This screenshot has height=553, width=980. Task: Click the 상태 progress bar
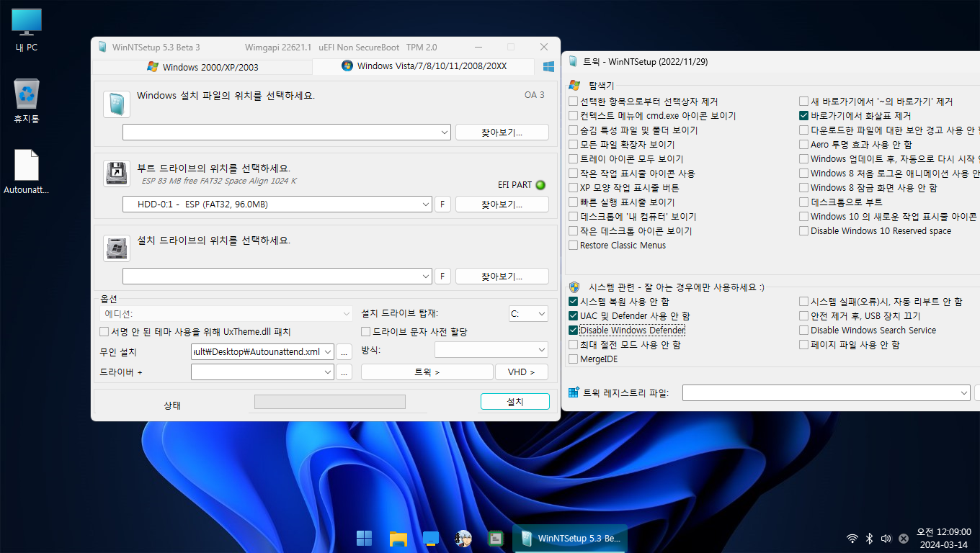(x=330, y=402)
